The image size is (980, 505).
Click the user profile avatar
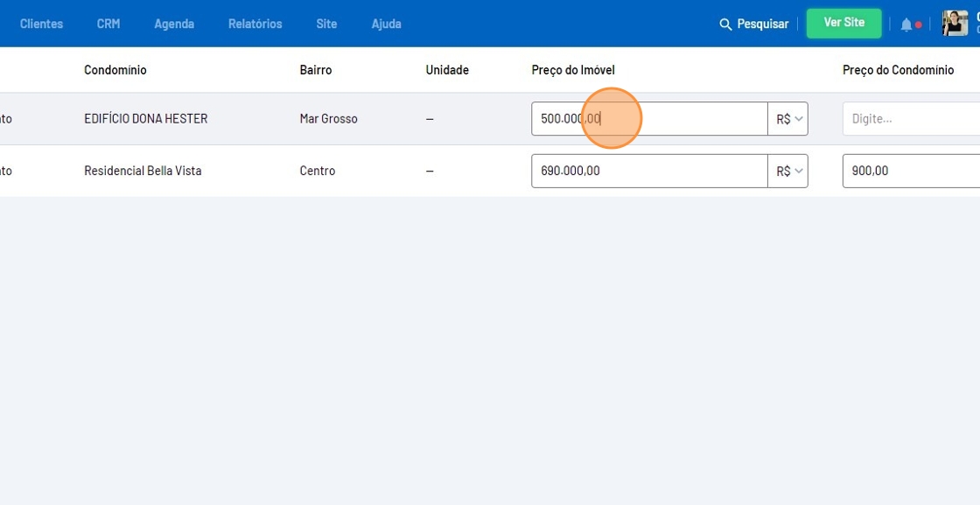(955, 24)
